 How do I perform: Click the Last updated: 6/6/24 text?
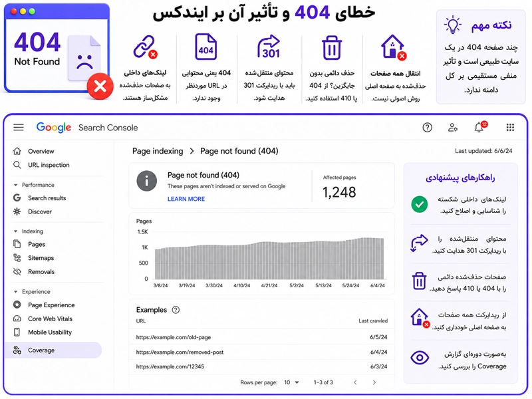[x=483, y=151]
